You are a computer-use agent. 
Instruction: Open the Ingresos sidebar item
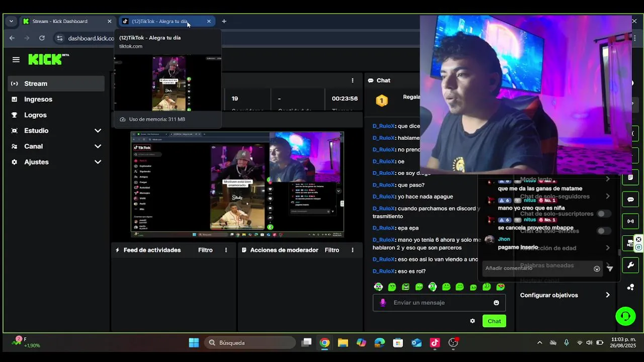point(56,99)
